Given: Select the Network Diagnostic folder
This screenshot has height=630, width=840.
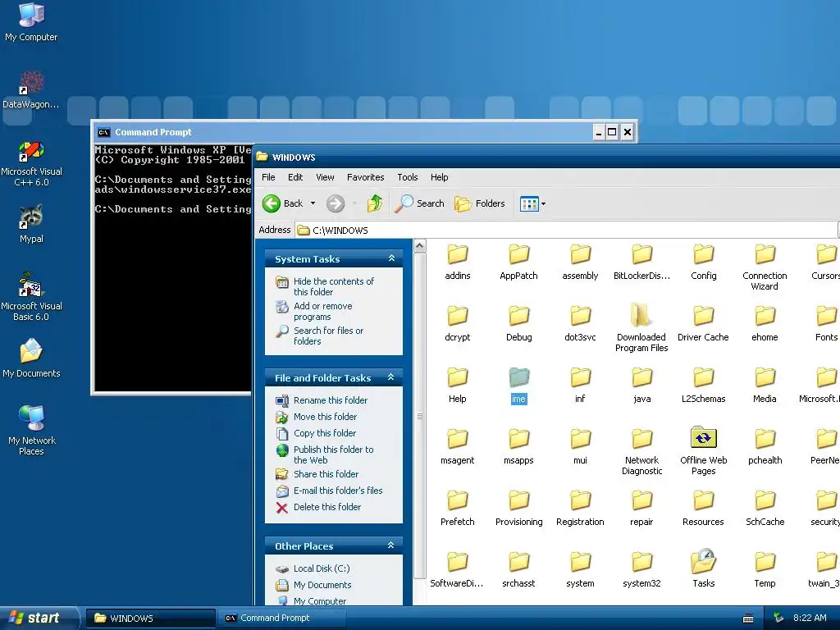Looking at the screenshot, I should click(x=641, y=452).
